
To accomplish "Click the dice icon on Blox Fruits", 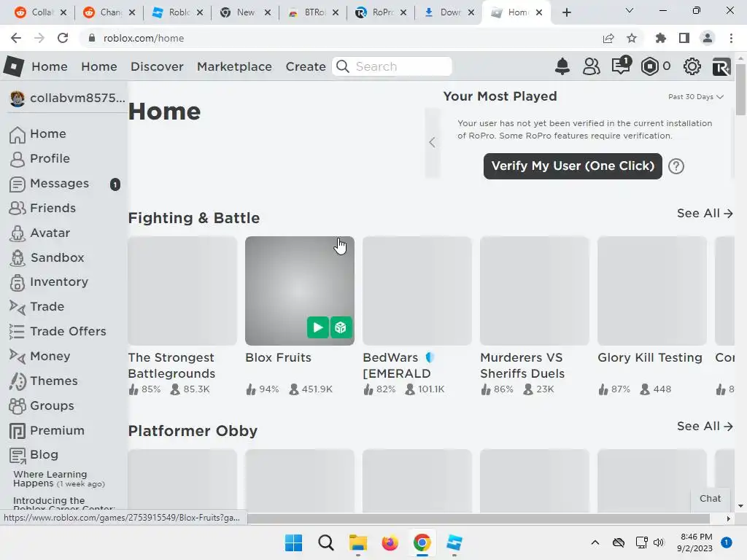I will click(341, 327).
